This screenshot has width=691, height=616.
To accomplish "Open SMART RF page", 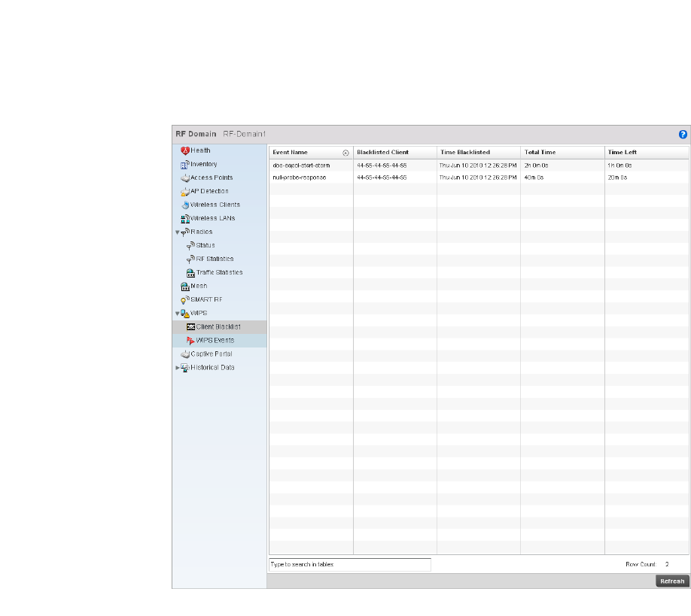I will tap(206, 300).
